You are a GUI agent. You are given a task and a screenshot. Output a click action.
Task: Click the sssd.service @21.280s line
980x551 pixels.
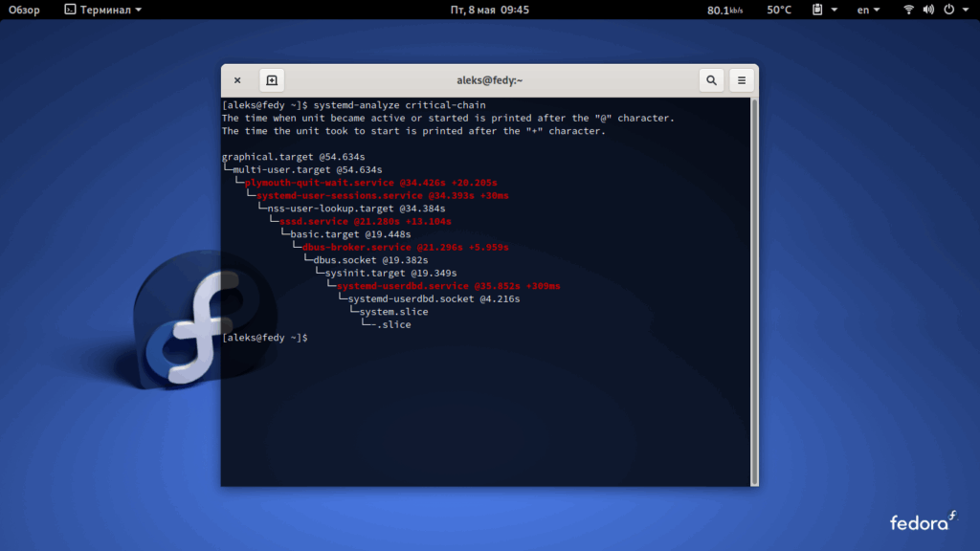coord(365,221)
